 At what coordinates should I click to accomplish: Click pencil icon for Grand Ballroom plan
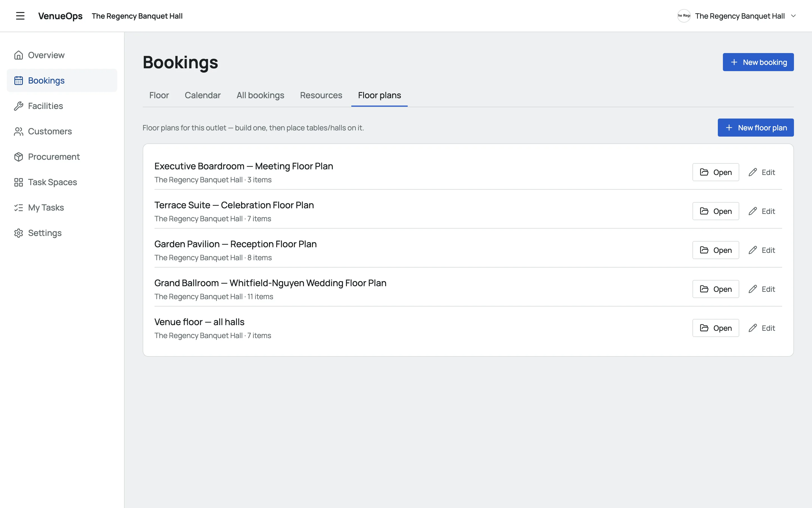click(753, 289)
